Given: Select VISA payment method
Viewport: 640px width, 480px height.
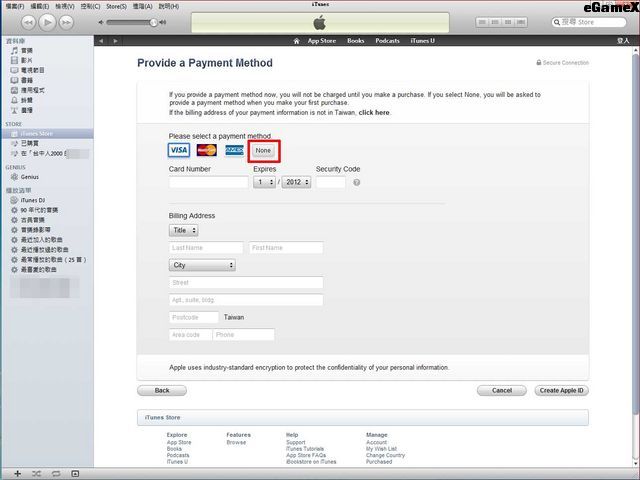Looking at the screenshot, I should [x=179, y=150].
